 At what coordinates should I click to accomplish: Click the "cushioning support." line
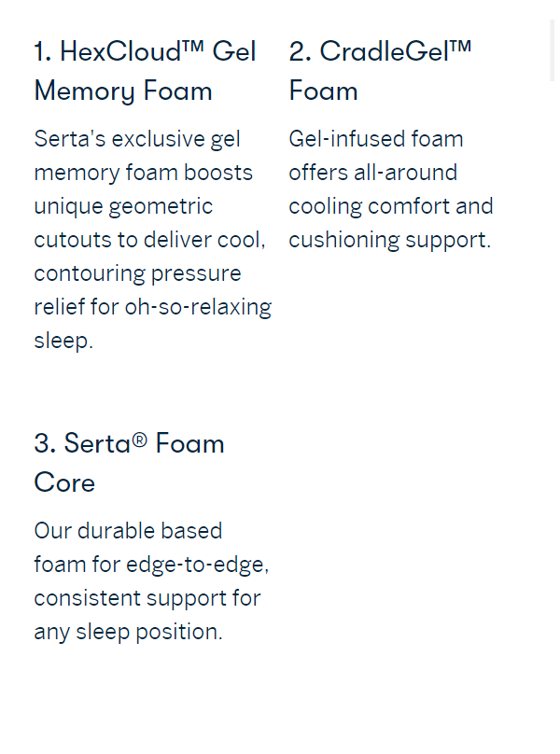(389, 240)
